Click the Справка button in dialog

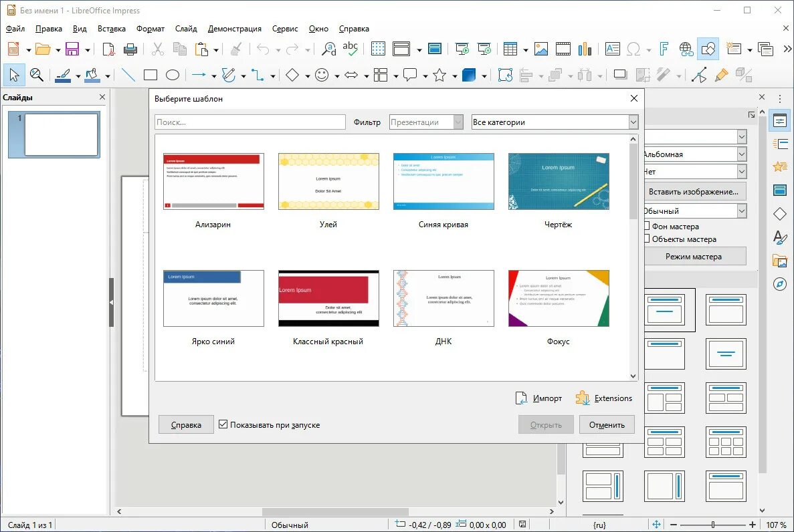tap(186, 424)
